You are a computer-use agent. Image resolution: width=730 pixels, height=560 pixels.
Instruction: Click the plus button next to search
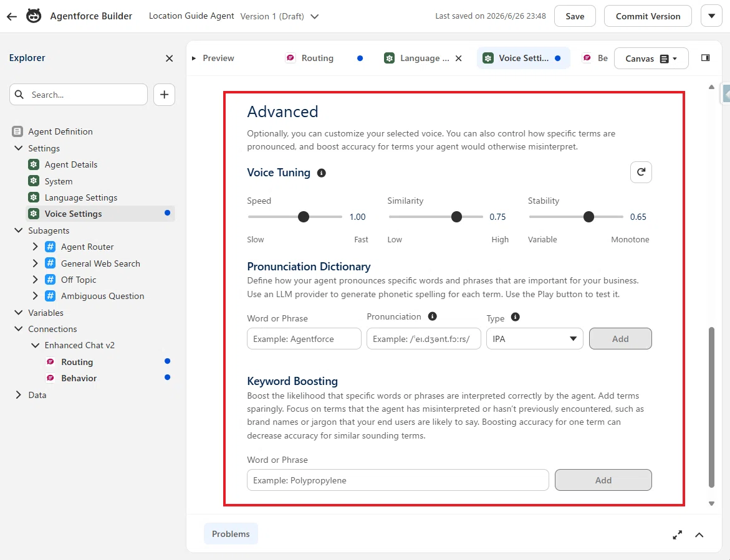(x=165, y=95)
